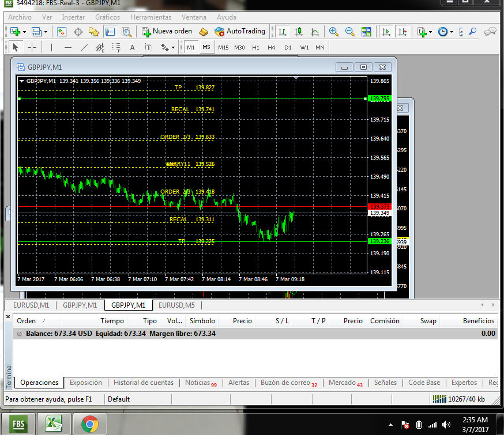This screenshot has width=504, height=435.
Task: Click the chart tabs left arrow
Action: (482, 305)
